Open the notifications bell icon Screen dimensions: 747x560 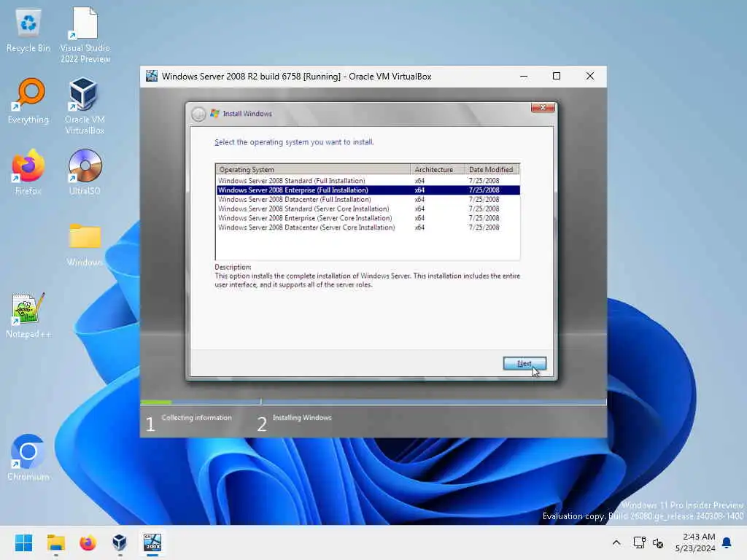point(727,542)
